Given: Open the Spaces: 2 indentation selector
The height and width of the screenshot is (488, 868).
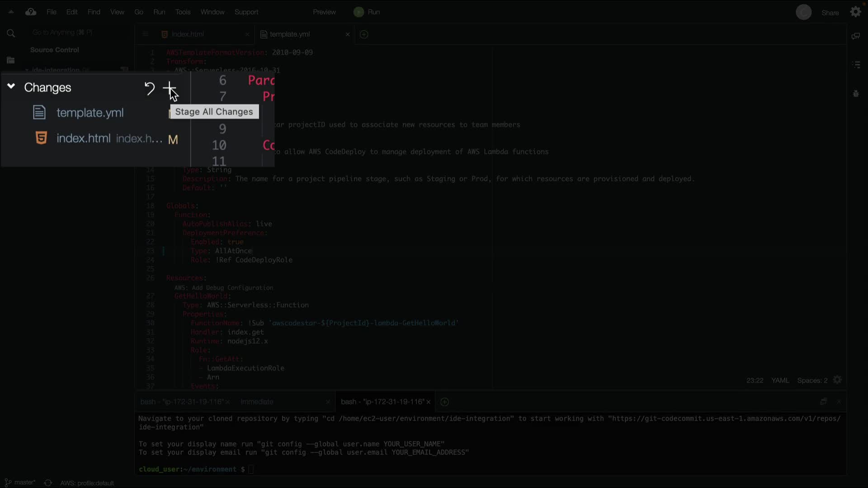Looking at the screenshot, I should point(812,380).
